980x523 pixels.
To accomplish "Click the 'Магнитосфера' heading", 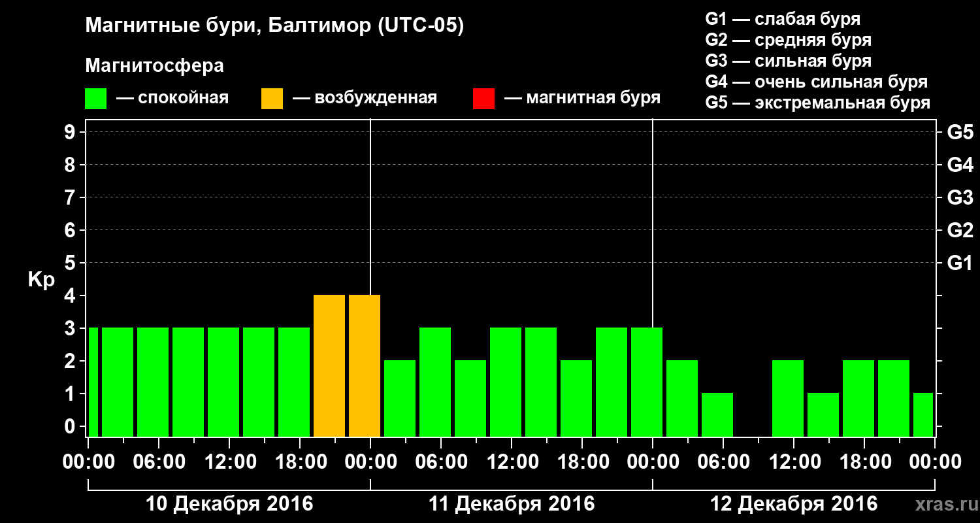I will (x=154, y=66).
